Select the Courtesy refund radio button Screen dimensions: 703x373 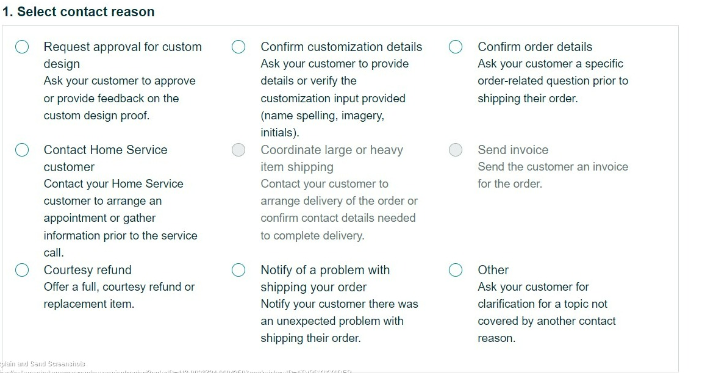coord(22,270)
